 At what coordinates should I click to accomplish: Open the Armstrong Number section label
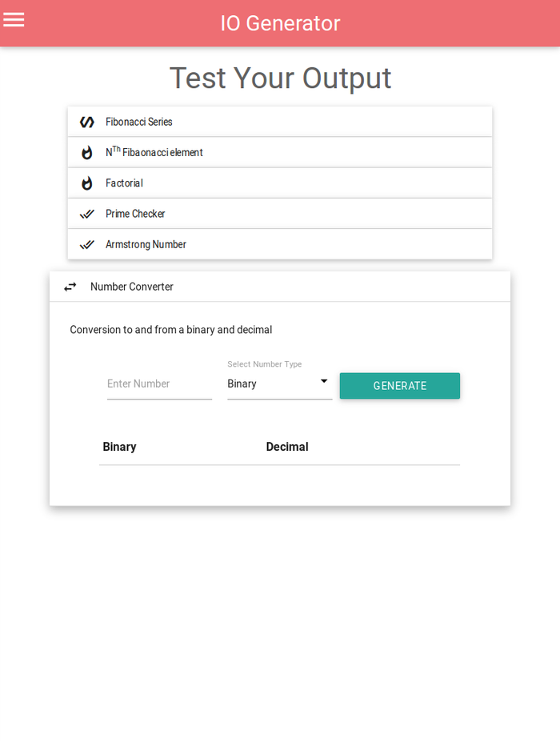click(146, 244)
